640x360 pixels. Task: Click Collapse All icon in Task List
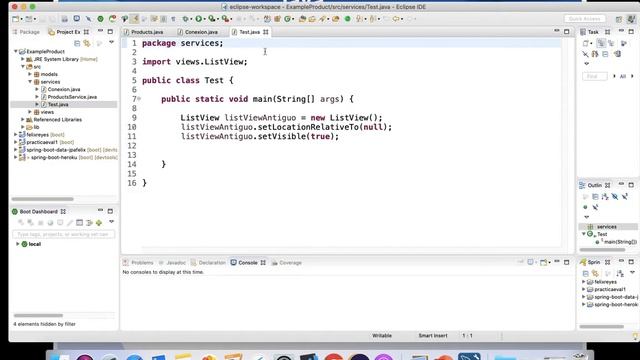tap(605, 54)
